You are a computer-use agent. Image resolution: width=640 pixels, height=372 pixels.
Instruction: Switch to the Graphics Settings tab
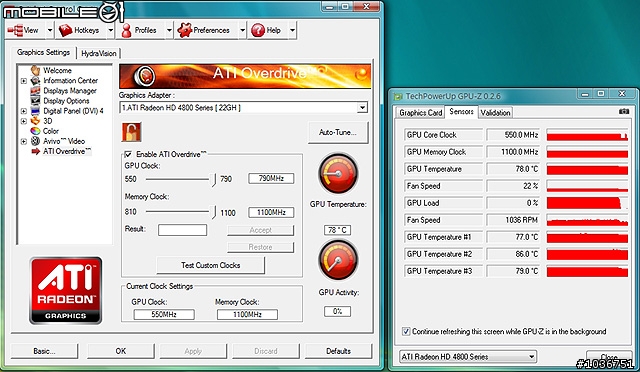44,52
